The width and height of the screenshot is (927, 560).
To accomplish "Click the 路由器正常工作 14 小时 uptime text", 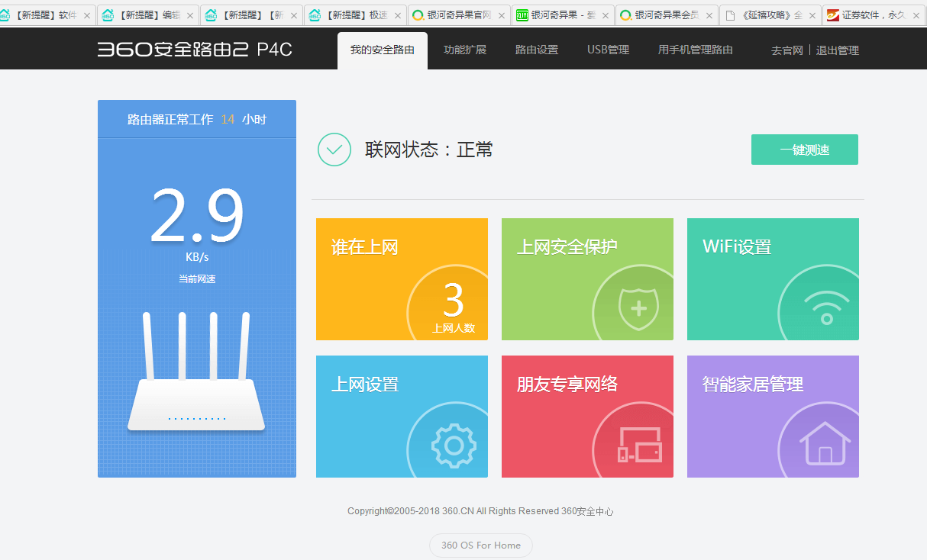I will click(x=197, y=120).
